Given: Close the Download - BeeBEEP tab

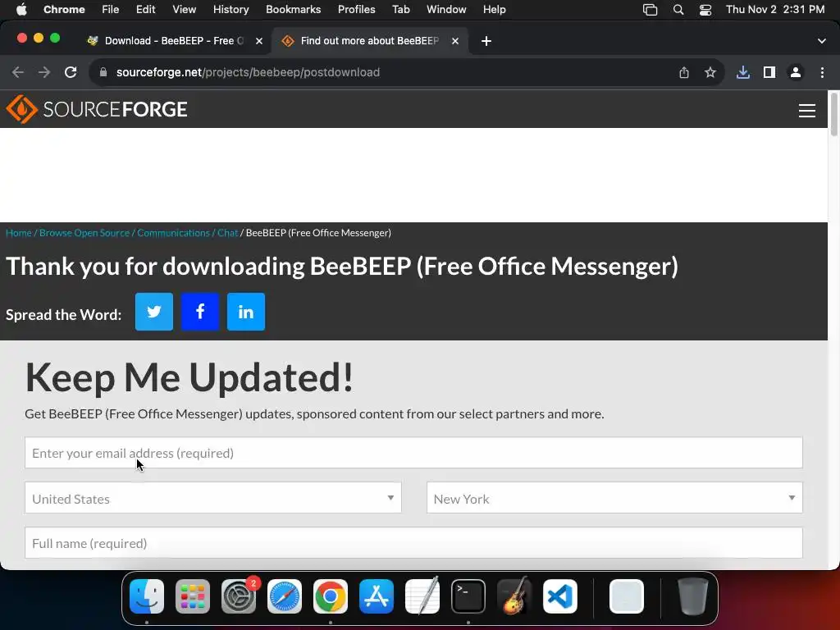Looking at the screenshot, I should (258, 41).
